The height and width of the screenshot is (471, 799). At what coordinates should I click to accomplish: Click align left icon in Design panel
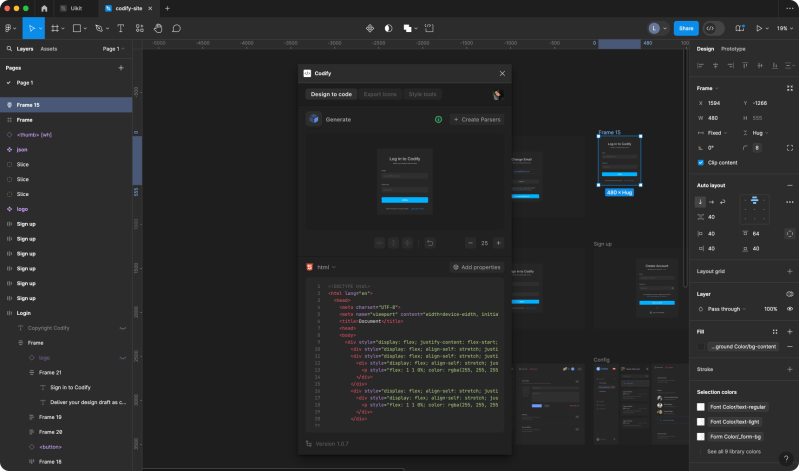point(700,66)
